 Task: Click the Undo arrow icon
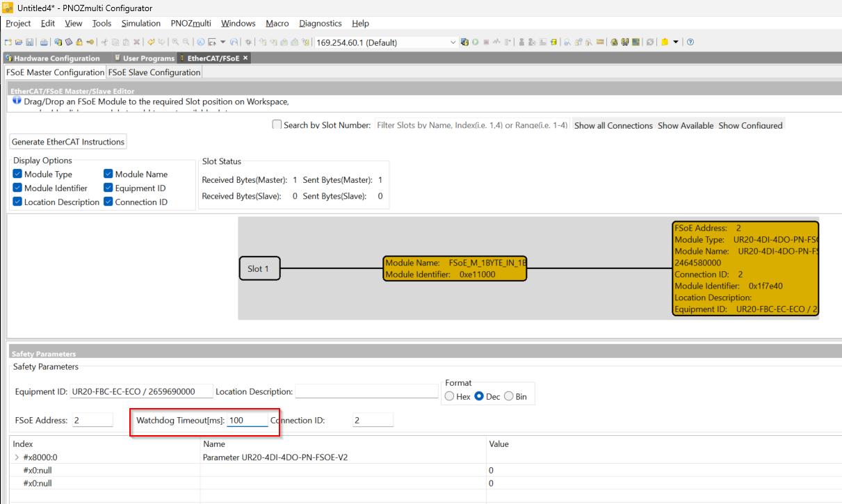tap(151, 42)
